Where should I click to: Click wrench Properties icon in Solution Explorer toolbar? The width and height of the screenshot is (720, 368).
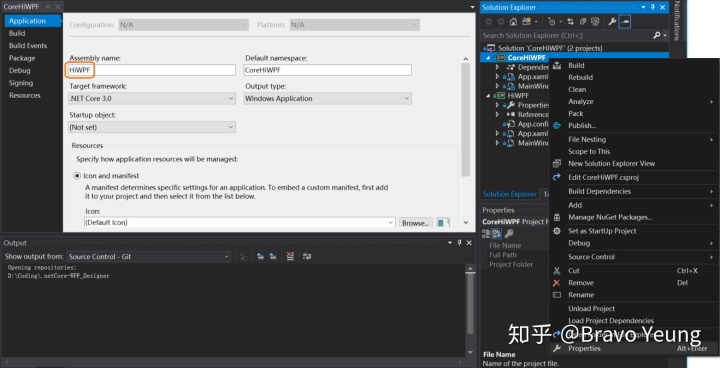coord(612,22)
